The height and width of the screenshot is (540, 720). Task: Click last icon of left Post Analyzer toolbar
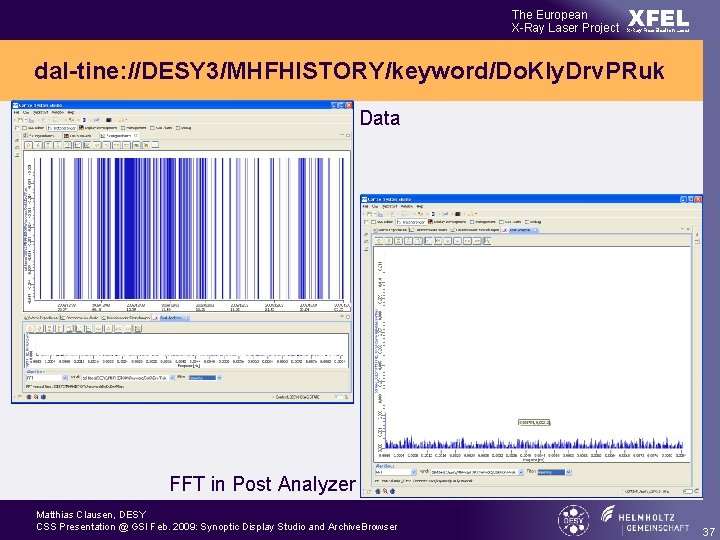138,328
